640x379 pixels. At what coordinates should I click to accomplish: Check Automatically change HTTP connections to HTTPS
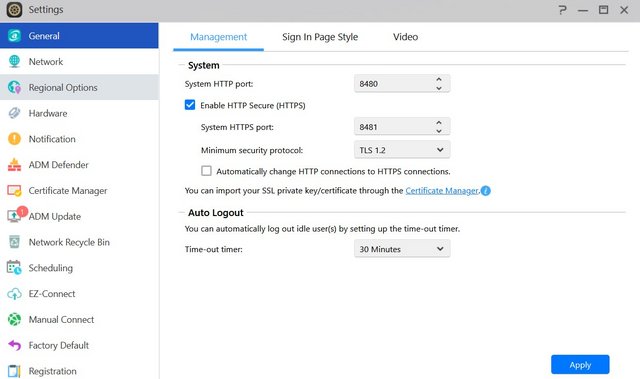207,171
